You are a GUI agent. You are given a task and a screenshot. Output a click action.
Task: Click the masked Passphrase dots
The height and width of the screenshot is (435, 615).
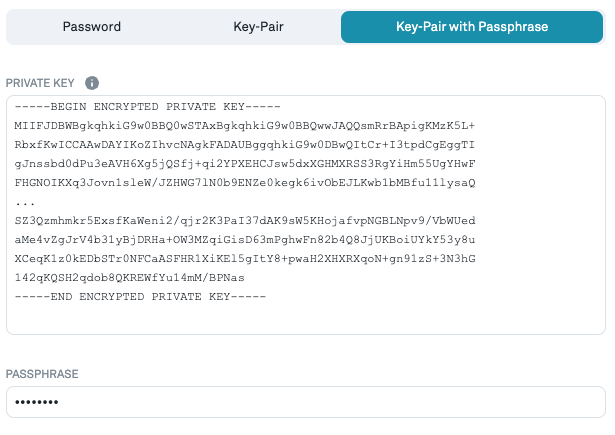tap(37, 403)
